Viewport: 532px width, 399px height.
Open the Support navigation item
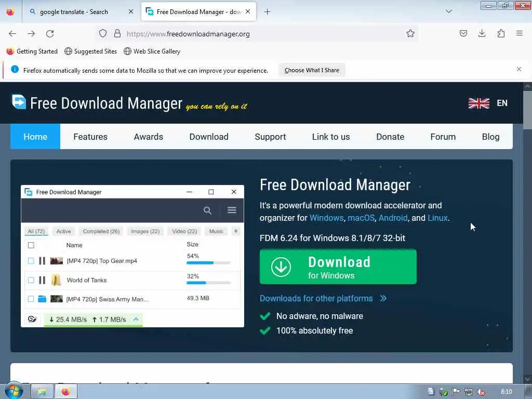tap(270, 137)
